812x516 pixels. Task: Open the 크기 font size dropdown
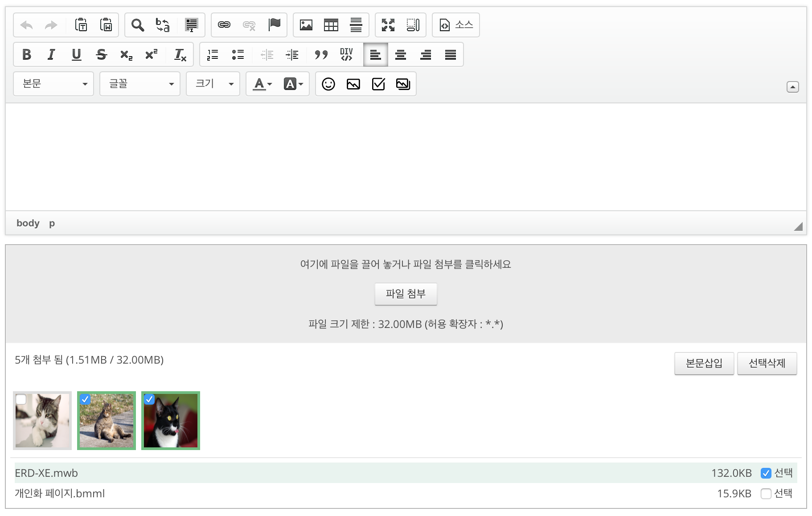[213, 84]
